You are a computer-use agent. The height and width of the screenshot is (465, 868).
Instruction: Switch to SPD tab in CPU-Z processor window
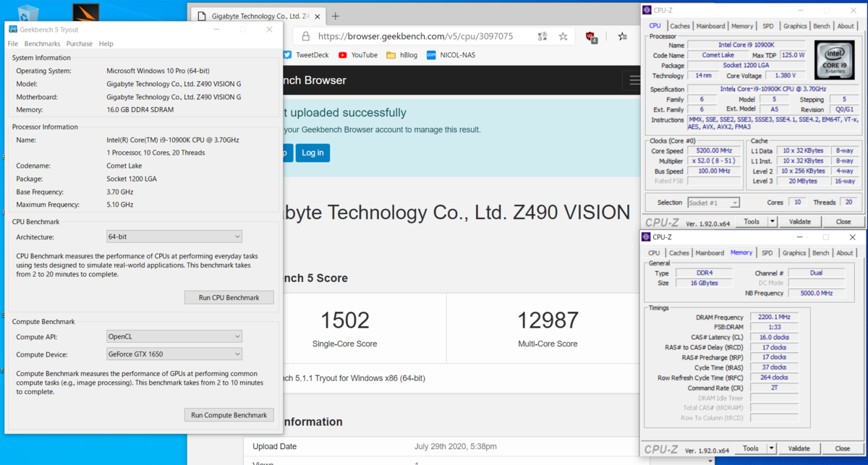[x=767, y=26]
